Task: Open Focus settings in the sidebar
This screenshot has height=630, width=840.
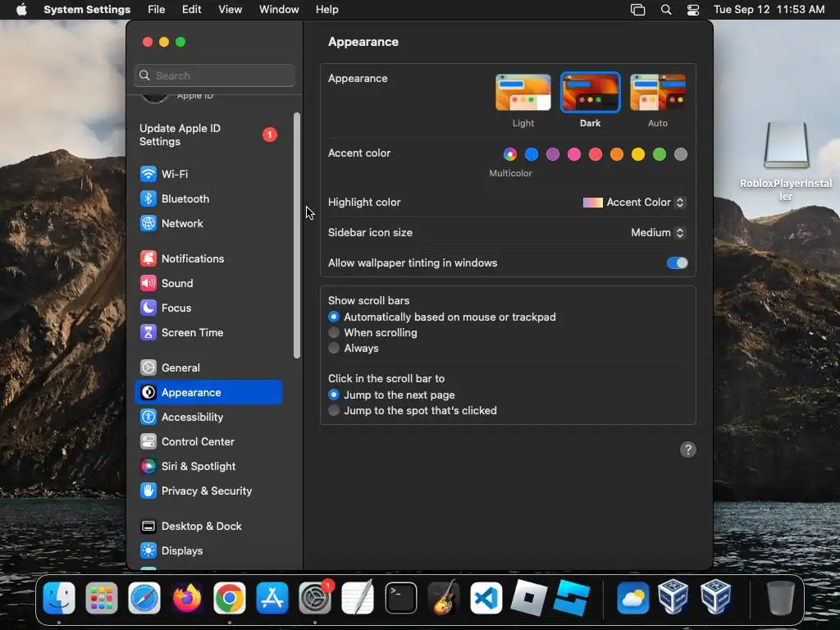Action: pos(208,308)
